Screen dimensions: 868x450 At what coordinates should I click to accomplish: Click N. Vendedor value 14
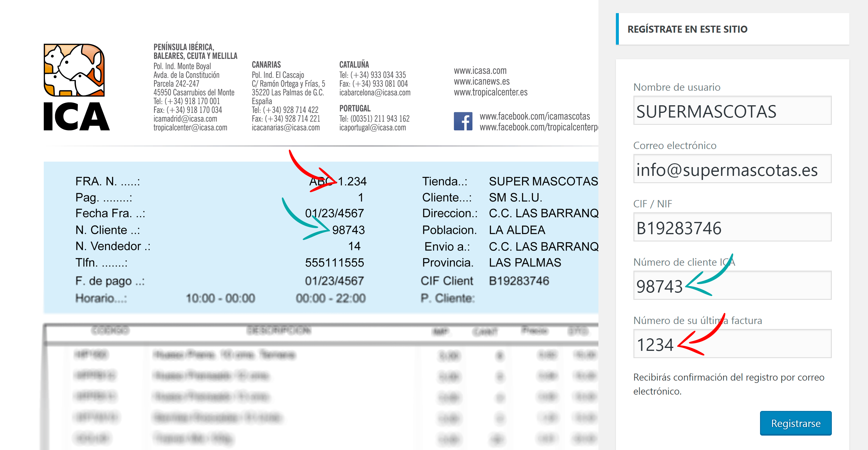pyautogui.click(x=354, y=246)
